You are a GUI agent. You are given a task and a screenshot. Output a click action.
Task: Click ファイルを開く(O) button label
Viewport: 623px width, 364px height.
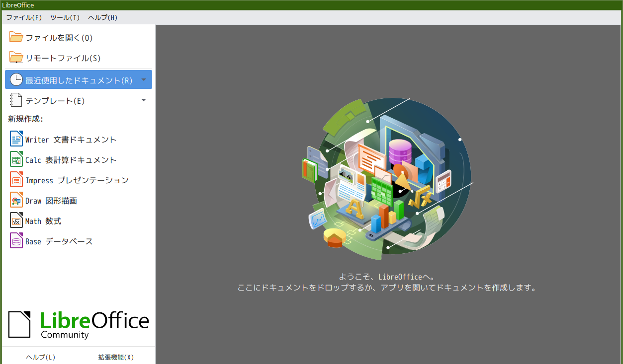coord(59,38)
